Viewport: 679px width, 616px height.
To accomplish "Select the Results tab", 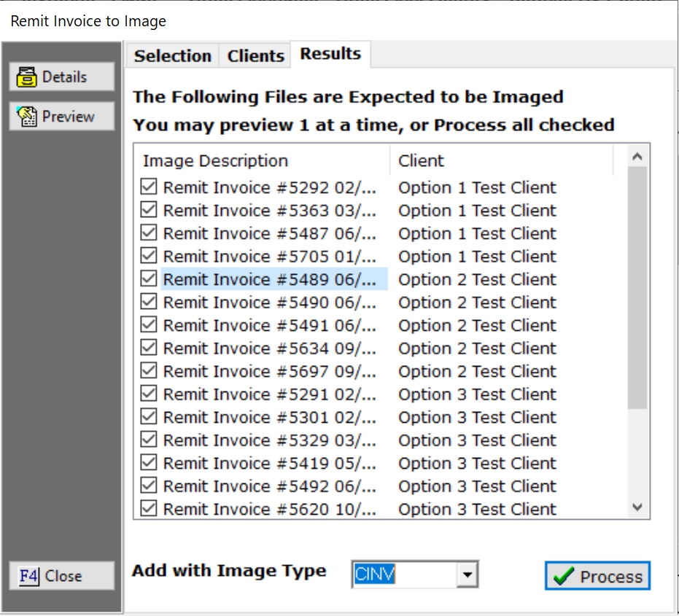I will (330, 54).
